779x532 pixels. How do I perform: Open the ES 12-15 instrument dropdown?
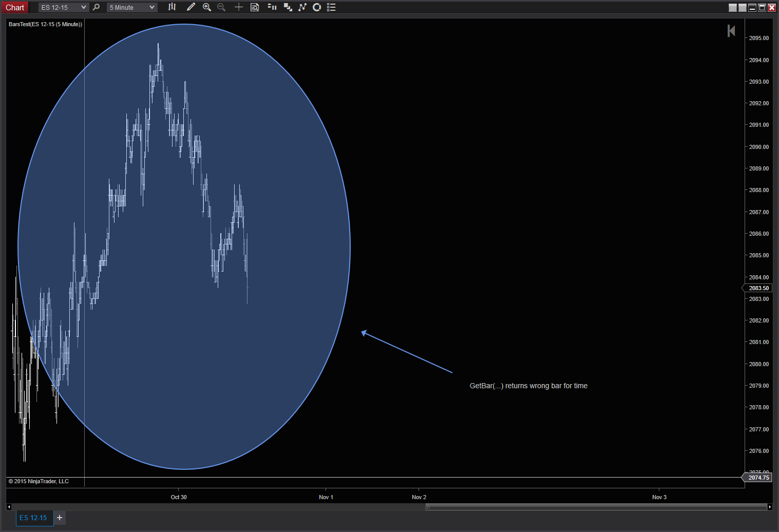pyautogui.click(x=64, y=7)
